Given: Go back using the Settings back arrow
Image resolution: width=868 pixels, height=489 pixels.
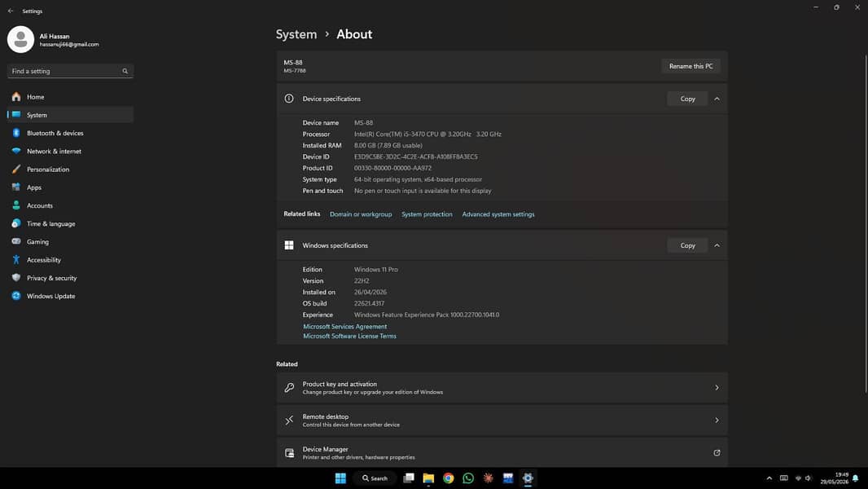Looking at the screenshot, I should coord(11,11).
